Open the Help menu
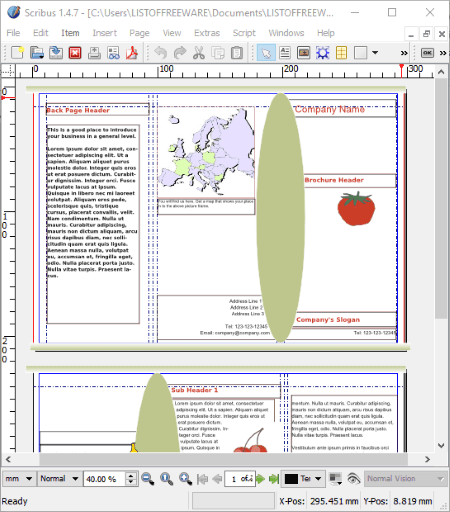The width and height of the screenshot is (450, 512). [326, 33]
